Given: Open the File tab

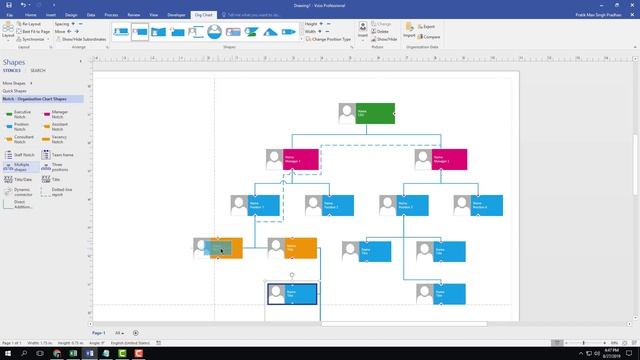Looking at the screenshot, I should (x=9, y=15).
